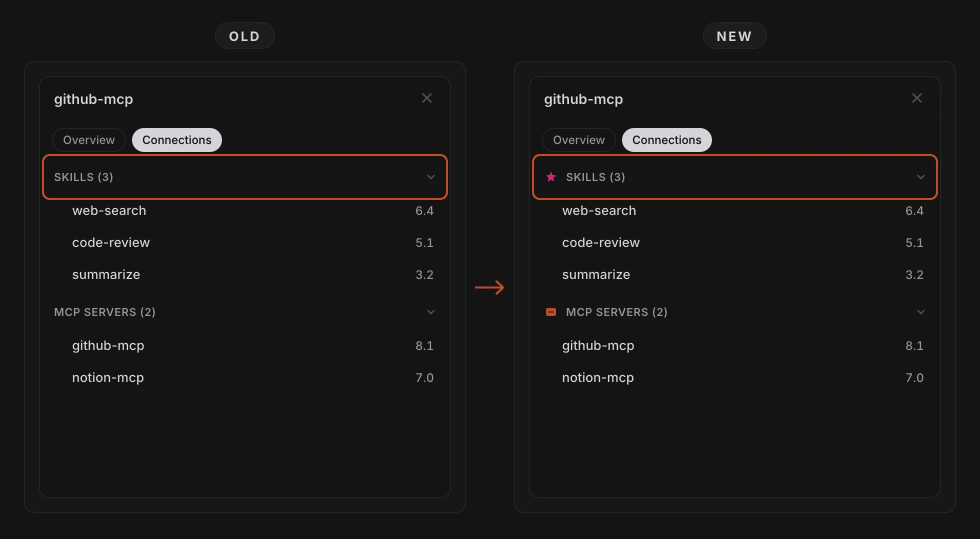Open summarize skill in the NEW panel
Viewport: 980px width, 539px height.
coord(735,274)
